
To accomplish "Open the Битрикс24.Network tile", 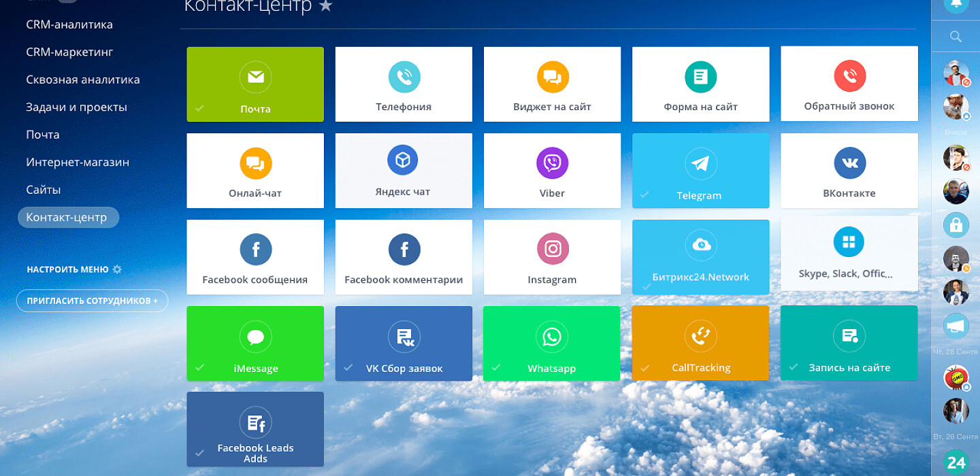I will (x=700, y=257).
